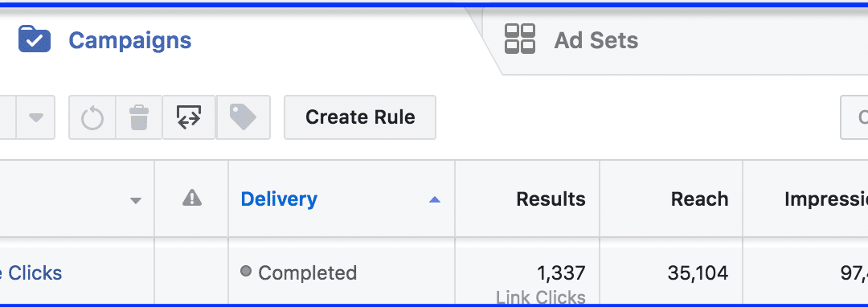The width and height of the screenshot is (868, 307).
Task: Click the Campaigns folder checkmark icon
Action: (x=35, y=40)
